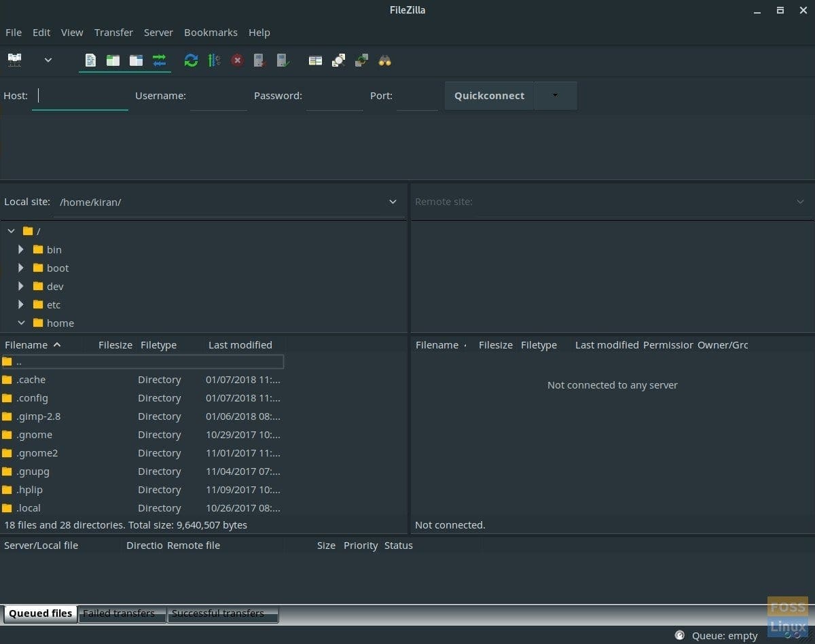Open the Quickconnect history dropdown arrow
The image size is (815, 644).
coord(556,96)
